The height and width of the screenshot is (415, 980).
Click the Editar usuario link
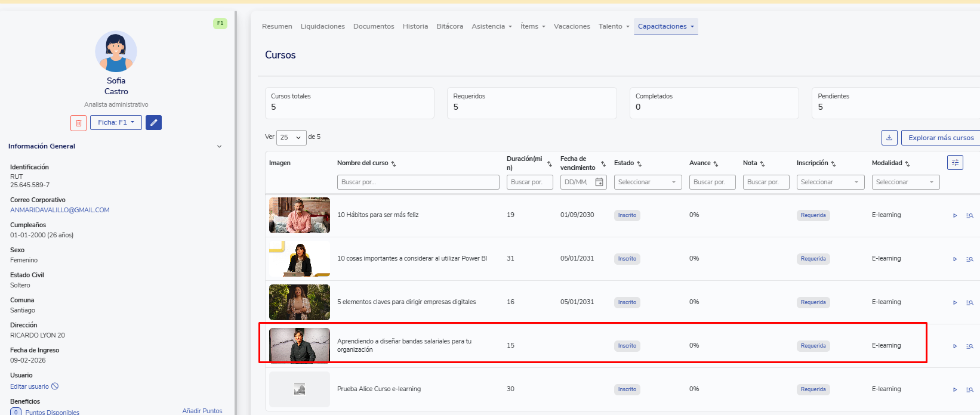click(x=30, y=387)
